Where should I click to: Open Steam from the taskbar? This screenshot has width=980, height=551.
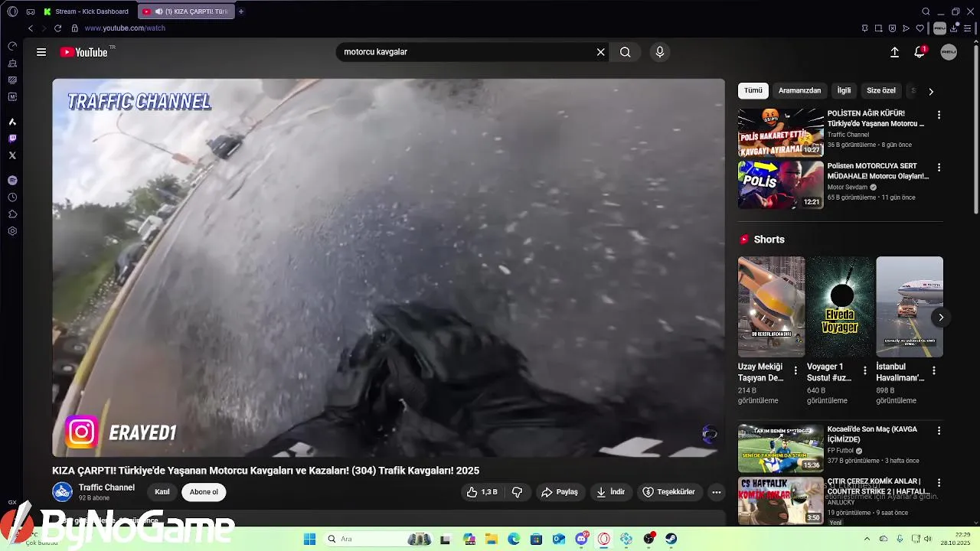(671, 539)
